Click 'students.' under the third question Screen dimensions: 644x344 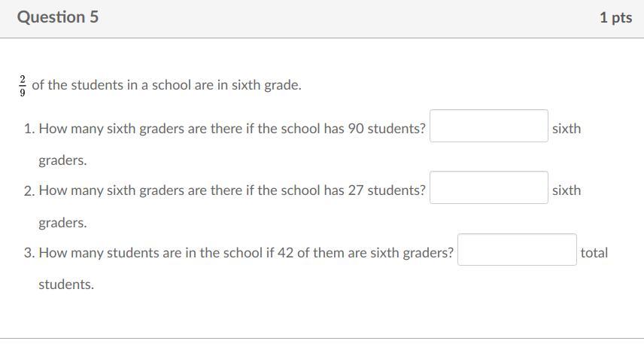66,285
